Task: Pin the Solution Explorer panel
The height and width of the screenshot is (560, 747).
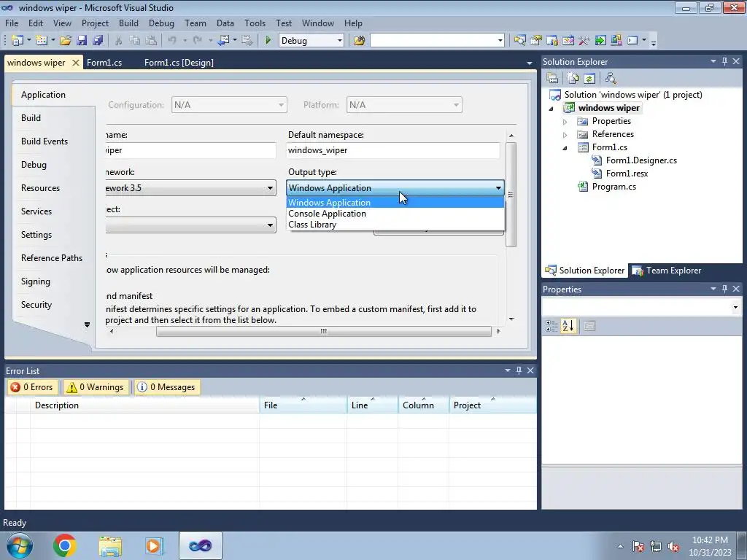Action: click(724, 61)
